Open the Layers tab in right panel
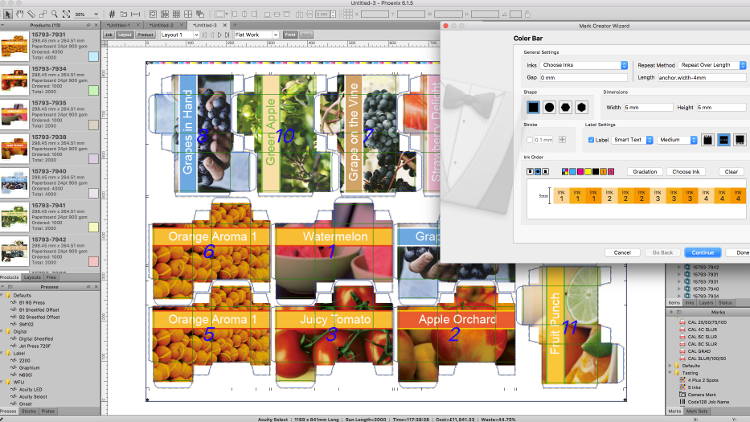Viewport: 750px width, 422px height. tap(706, 303)
